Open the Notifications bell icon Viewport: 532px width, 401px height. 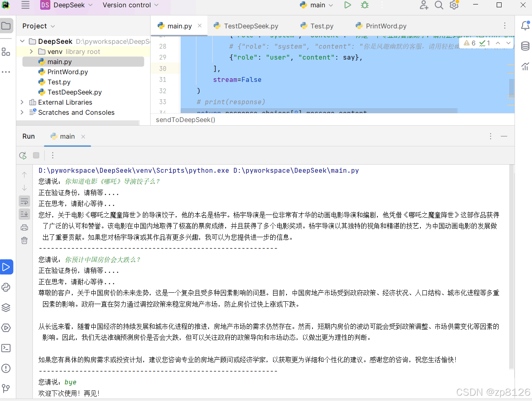click(x=525, y=26)
